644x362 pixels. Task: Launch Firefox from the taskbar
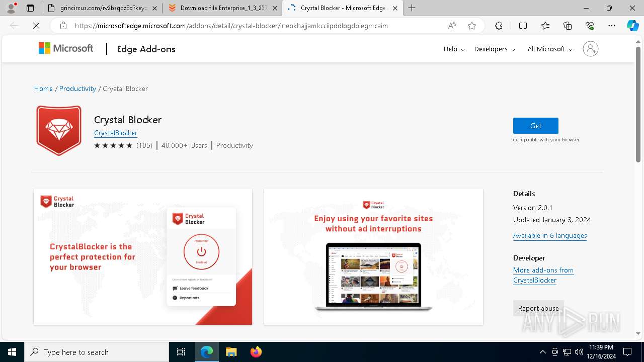(x=256, y=352)
